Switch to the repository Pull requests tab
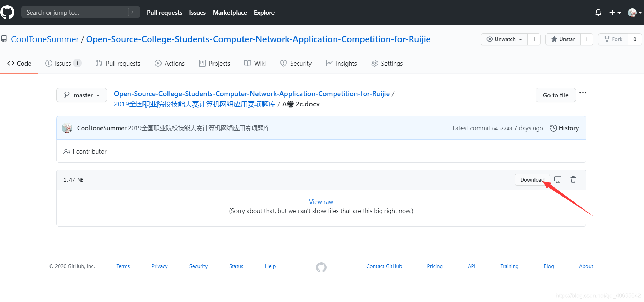644x302 pixels. (118, 64)
